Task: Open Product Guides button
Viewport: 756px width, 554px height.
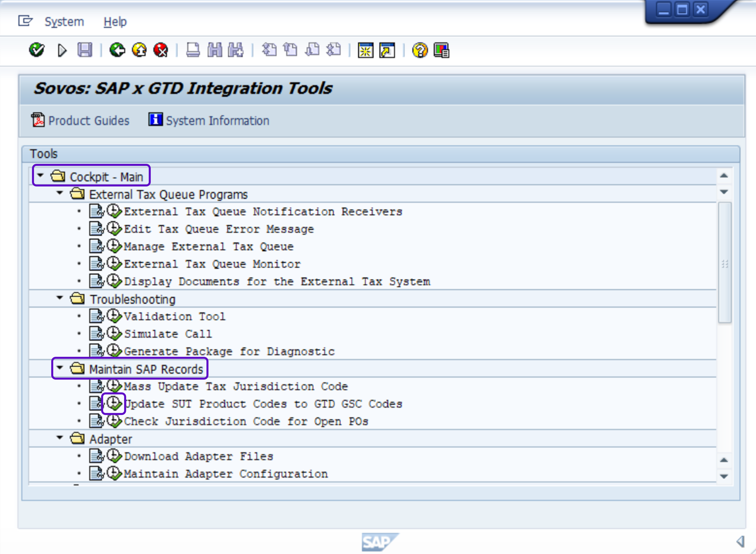Action: click(x=81, y=120)
